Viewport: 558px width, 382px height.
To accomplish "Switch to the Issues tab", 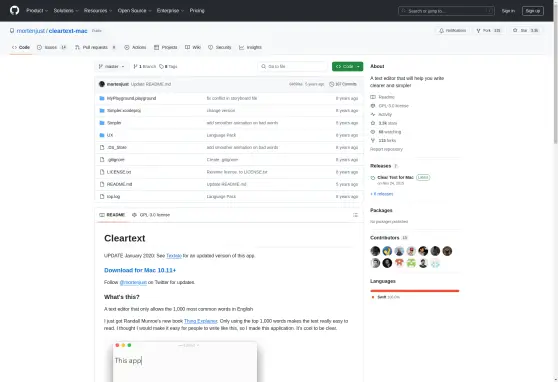I will click(x=52, y=47).
